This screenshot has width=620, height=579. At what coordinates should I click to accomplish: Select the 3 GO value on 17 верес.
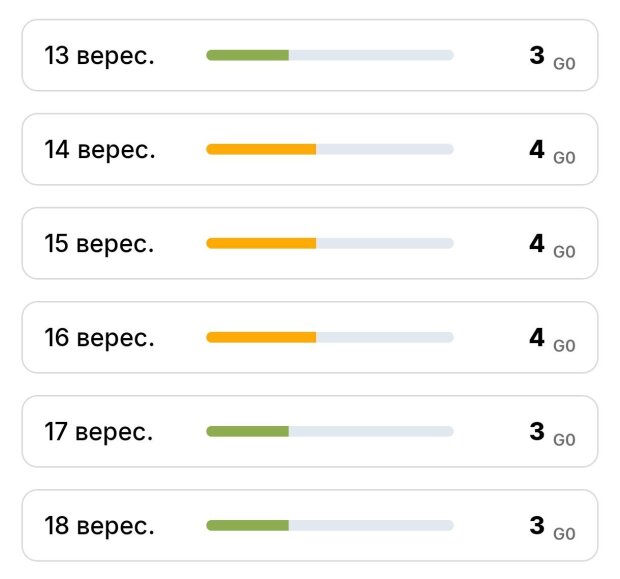coord(552,433)
